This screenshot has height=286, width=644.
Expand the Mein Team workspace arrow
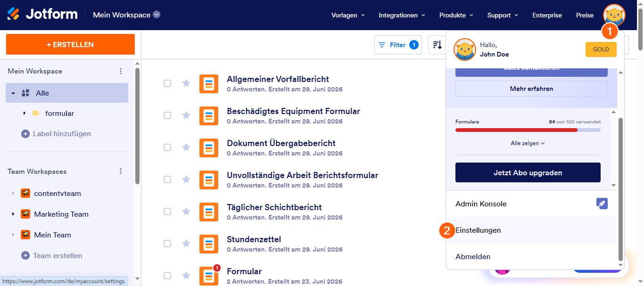point(13,235)
